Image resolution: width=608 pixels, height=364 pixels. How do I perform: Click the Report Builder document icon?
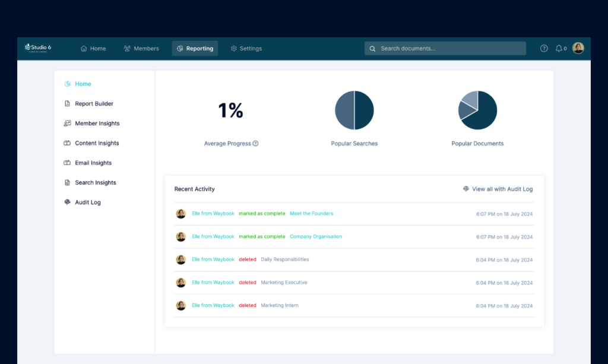[x=68, y=103]
